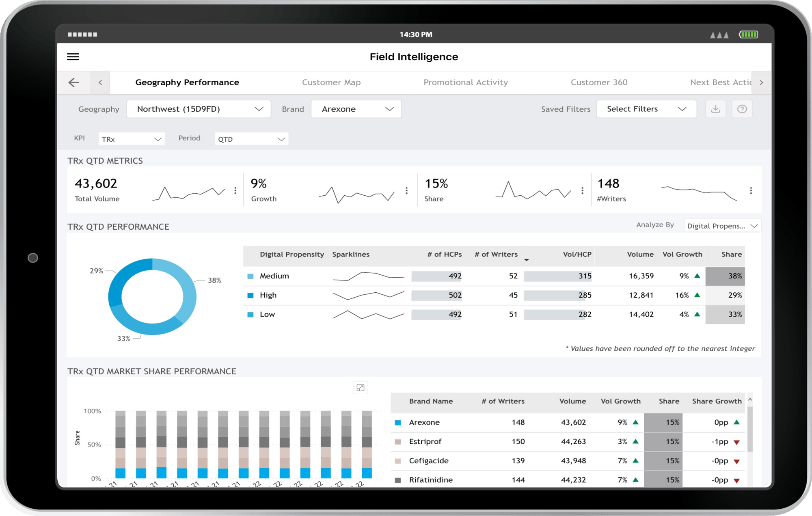The height and width of the screenshot is (516, 812).
Task: Select the Rifatinidine brand row name
Action: 431,480
